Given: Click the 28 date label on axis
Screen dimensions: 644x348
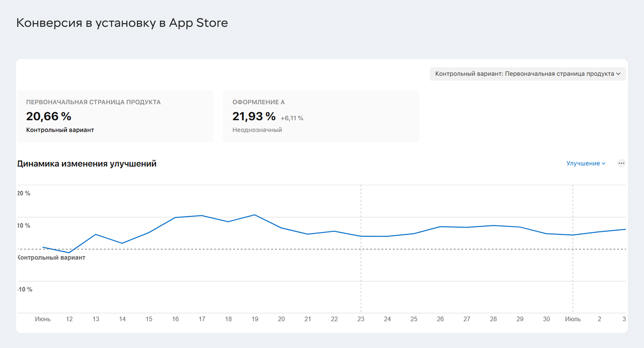Looking at the screenshot, I should (493, 319).
